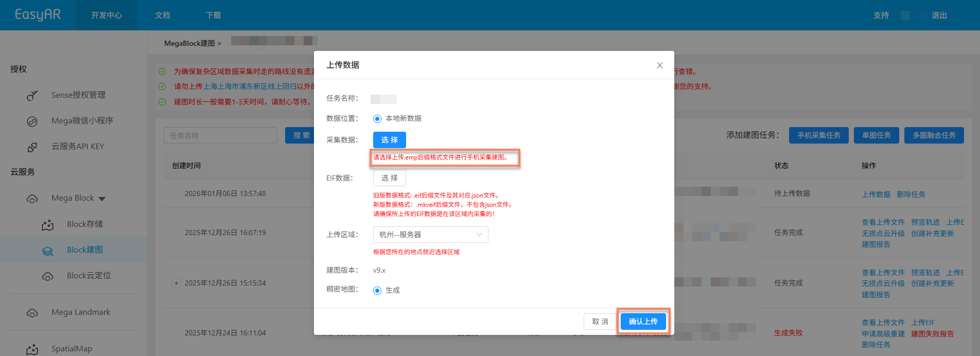
Task: Open the 开发中心 tab
Action: click(107, 15)
